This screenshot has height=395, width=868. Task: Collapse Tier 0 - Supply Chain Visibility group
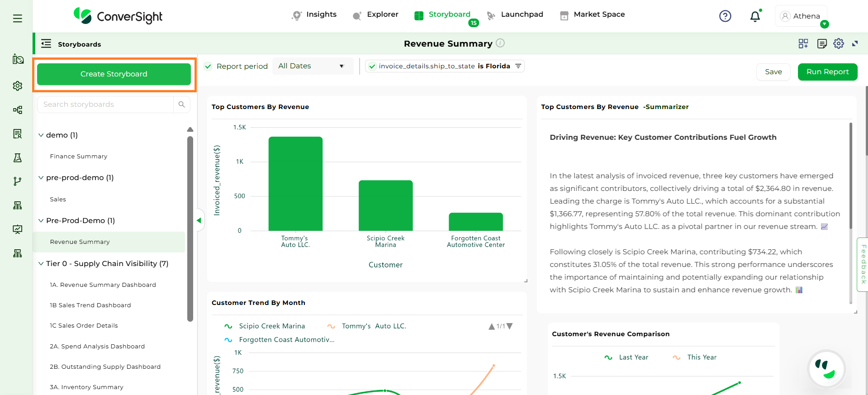click(x=41, y=264)
